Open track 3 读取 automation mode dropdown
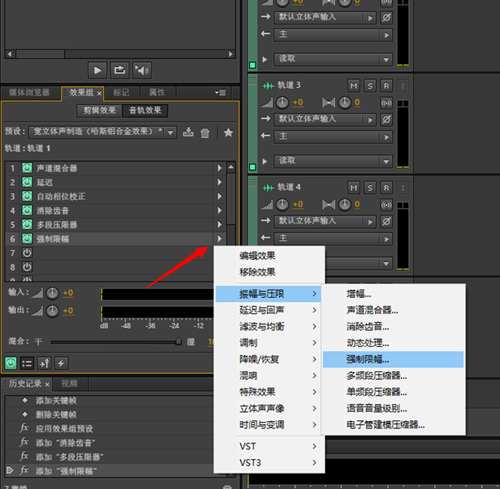Screen dimensions: 500x489 coord(333,161)
